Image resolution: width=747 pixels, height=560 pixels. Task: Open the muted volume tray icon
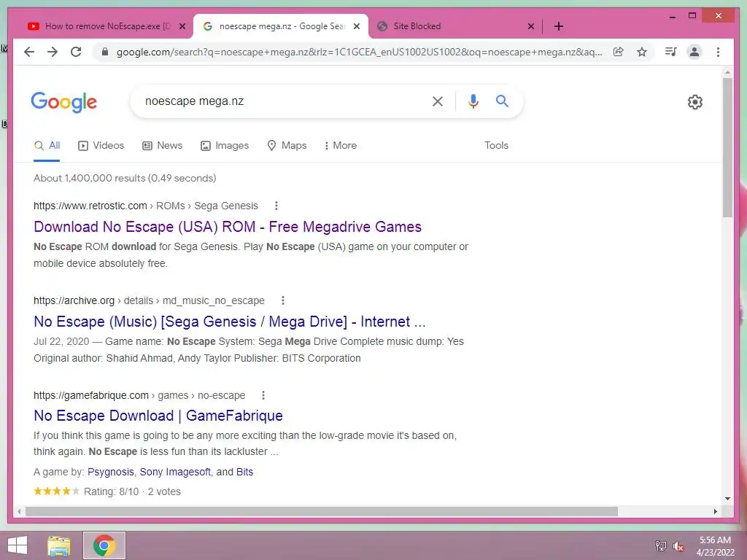(678, 545)
